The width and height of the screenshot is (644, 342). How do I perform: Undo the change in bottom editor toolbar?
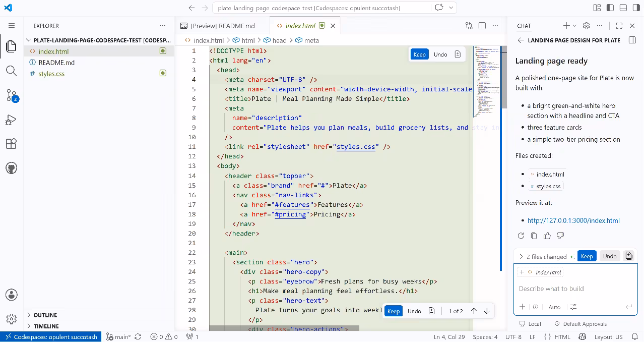click(x=414, y=311)
